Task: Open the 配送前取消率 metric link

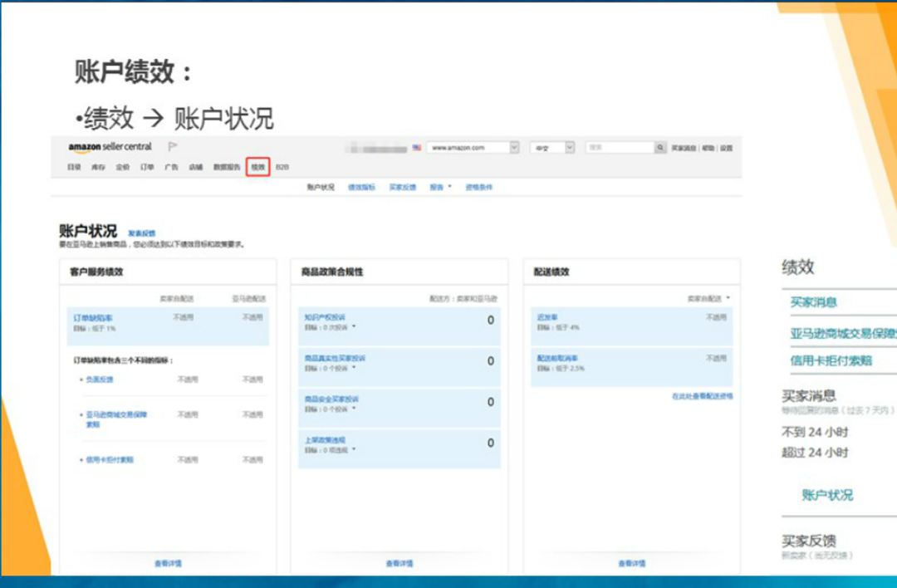Action: click(x=557, y=358)
